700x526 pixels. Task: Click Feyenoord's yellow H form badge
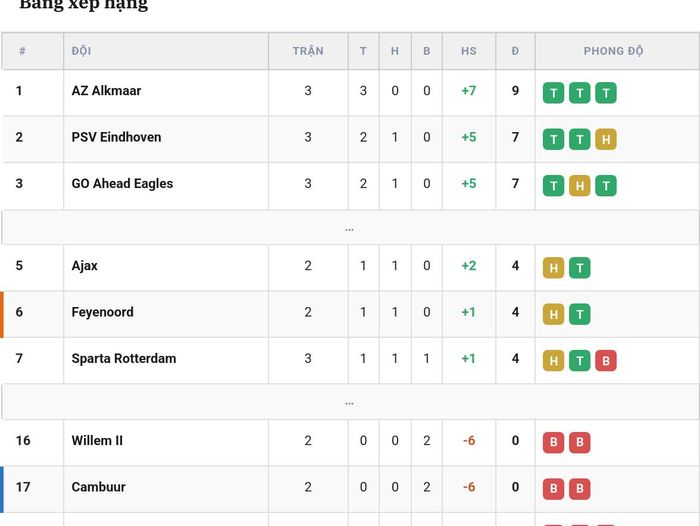553,314
